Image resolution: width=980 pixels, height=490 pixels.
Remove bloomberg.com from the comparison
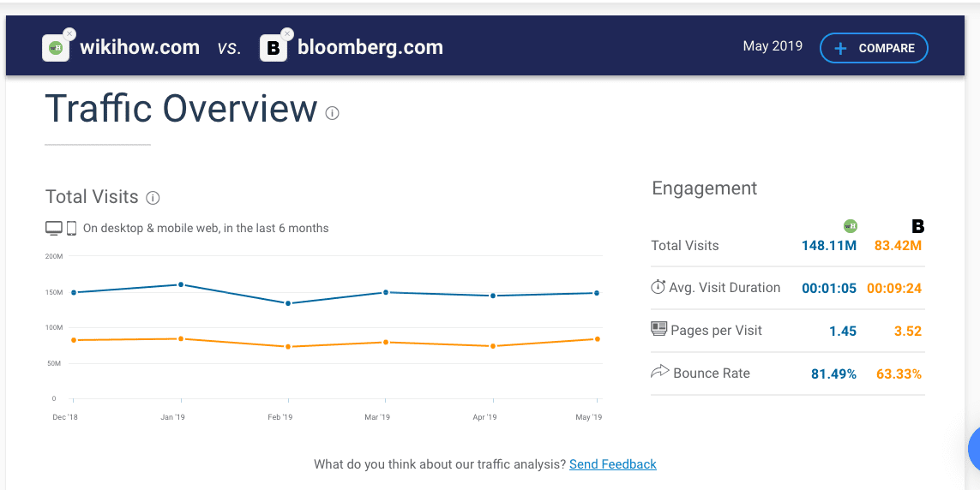coord(287,34)
